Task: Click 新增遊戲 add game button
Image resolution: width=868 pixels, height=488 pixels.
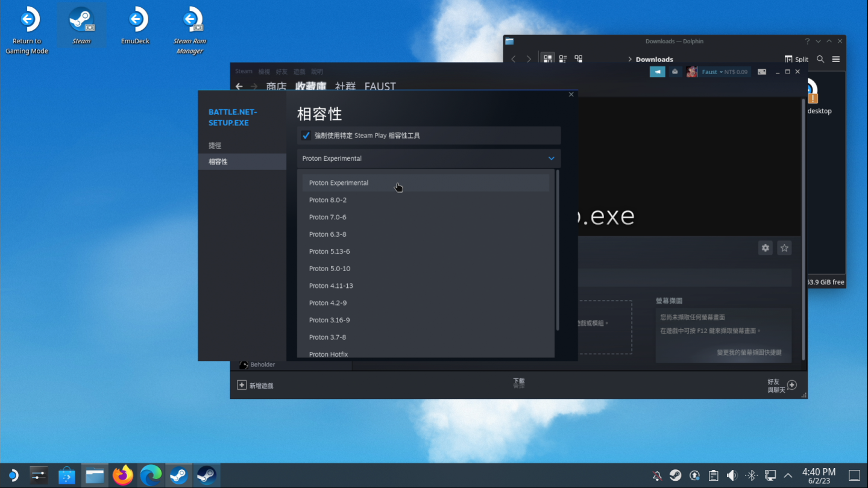Action: [256, 385]
